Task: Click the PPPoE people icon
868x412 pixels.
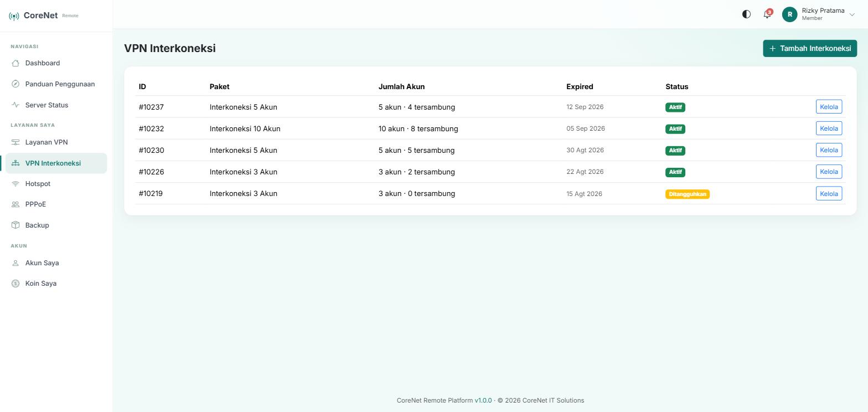Action: [15, 204]
